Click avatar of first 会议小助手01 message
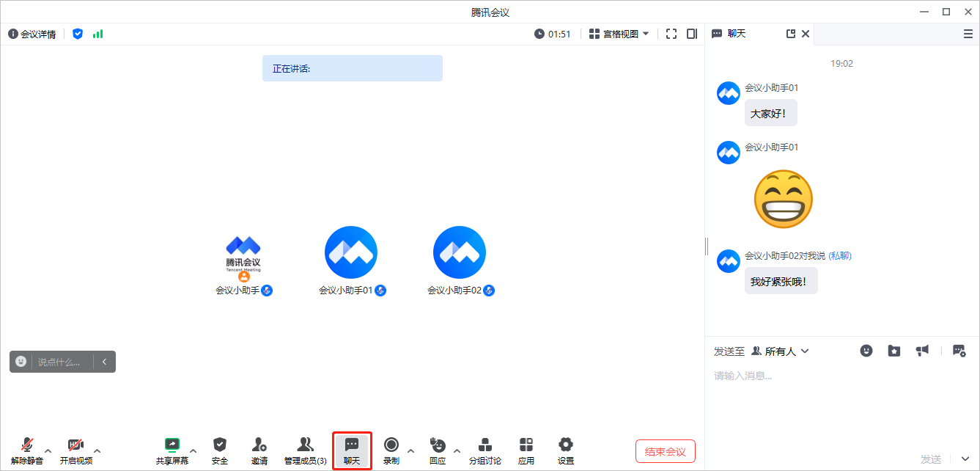This screenshot has height=471, width=980. (x=728, y=93)
